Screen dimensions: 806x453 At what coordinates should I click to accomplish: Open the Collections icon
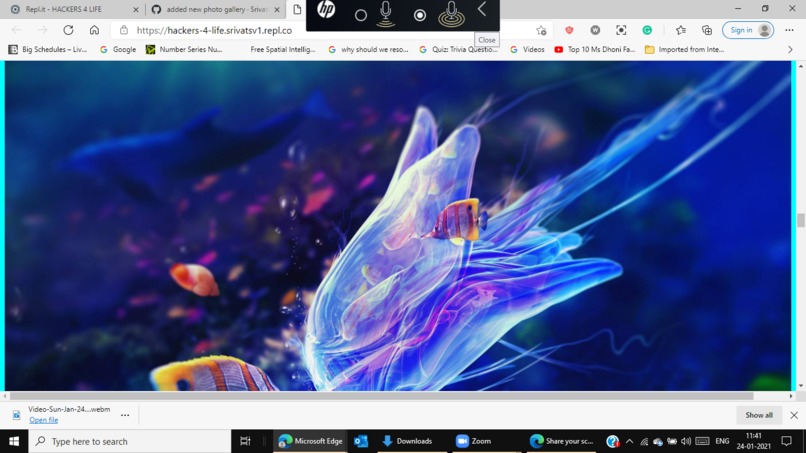point(707,30)
